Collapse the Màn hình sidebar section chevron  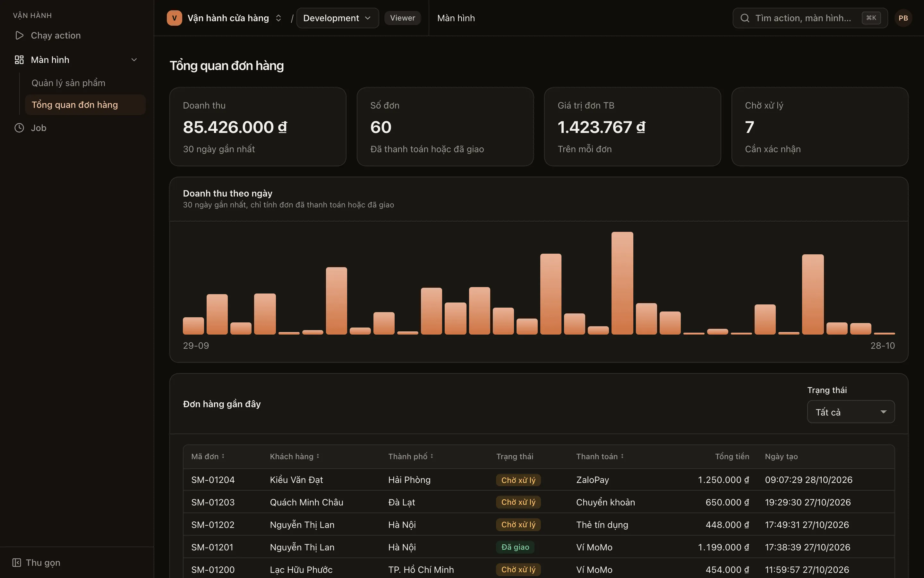click(x=134, y=60)
